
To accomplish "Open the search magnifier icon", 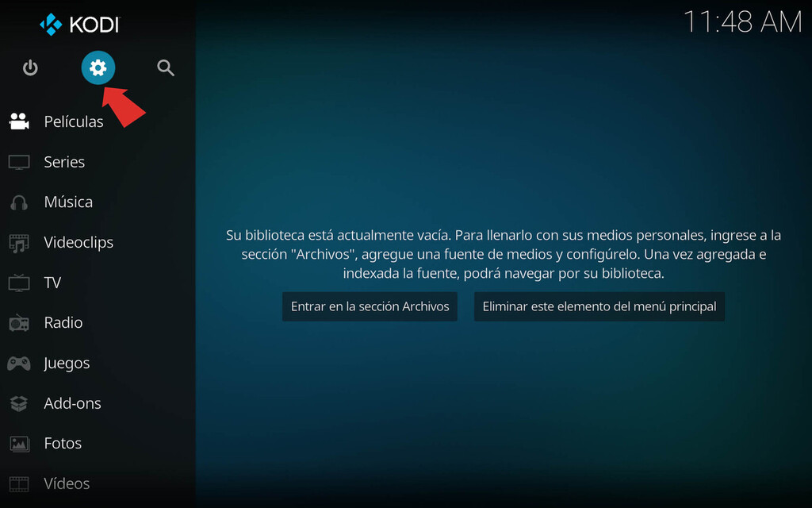I will coord(166,67).
